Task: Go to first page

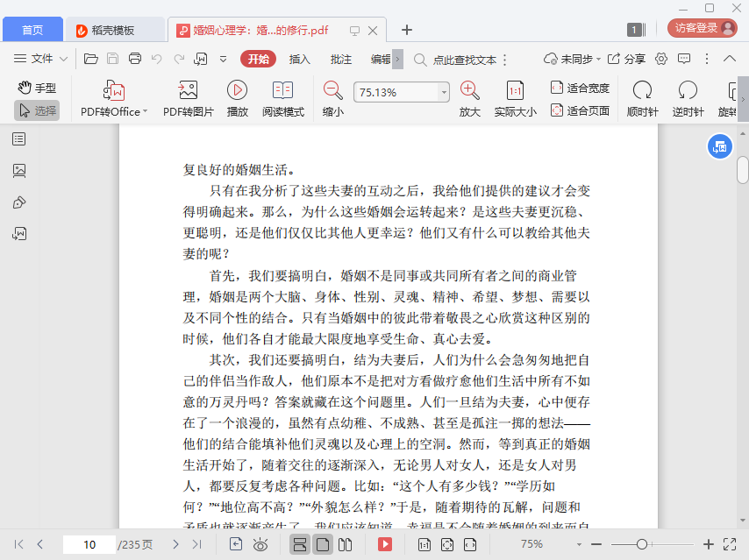Action: point(19,544)
